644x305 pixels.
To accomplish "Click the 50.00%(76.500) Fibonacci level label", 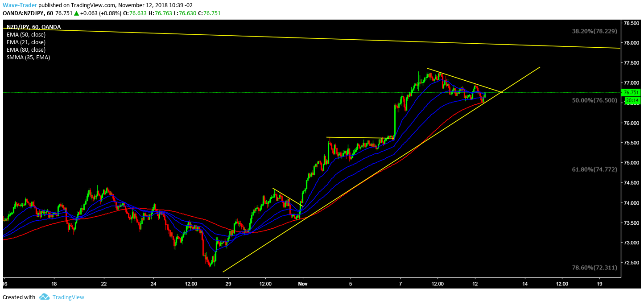I will pos(594,100).
